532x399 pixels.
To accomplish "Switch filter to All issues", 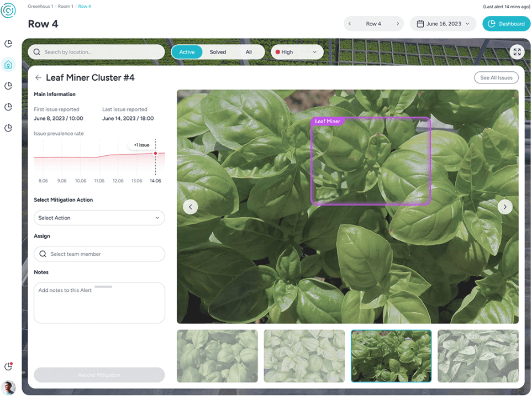I will tap(249, 52).
